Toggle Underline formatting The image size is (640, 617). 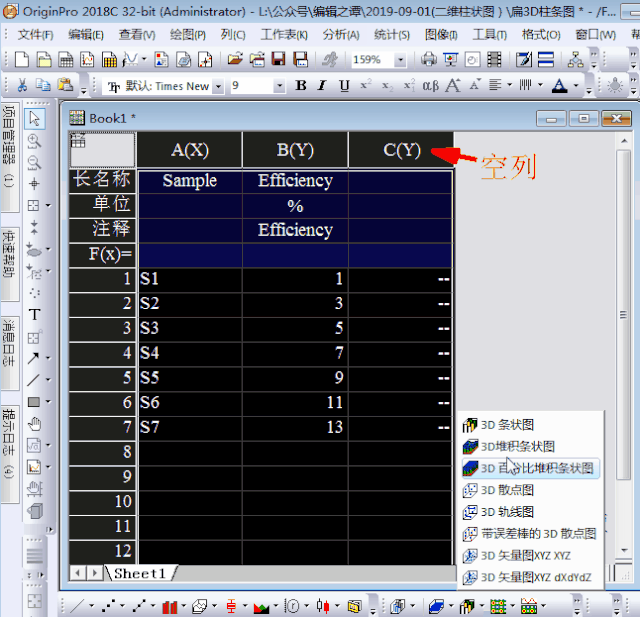point(344,86)
